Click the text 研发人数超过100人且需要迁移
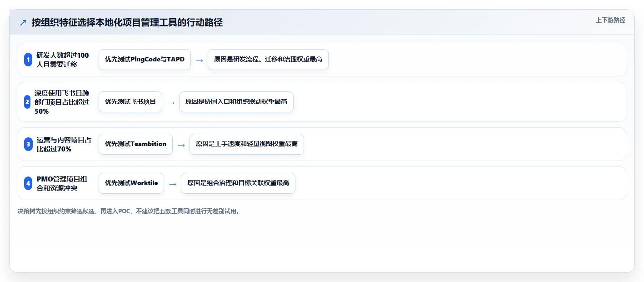 [63, 60]
